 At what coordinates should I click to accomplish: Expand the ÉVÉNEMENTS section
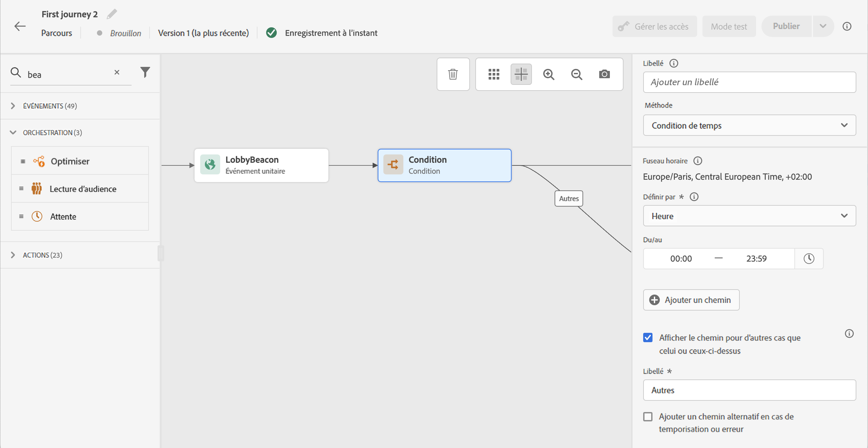pyautogui.click(x=13, y=106)
